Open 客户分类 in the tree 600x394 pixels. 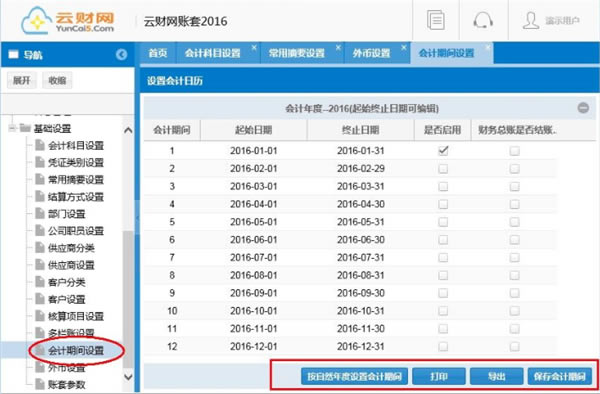pos(67,282)
